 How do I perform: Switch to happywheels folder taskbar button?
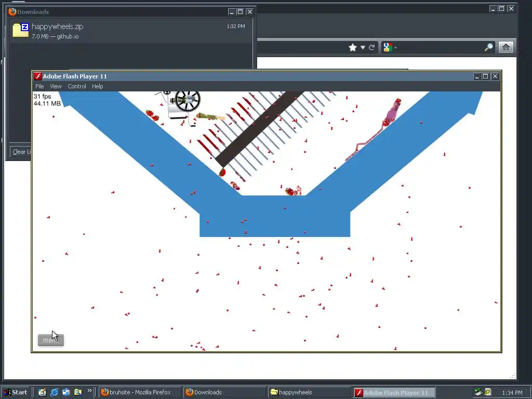309,392
